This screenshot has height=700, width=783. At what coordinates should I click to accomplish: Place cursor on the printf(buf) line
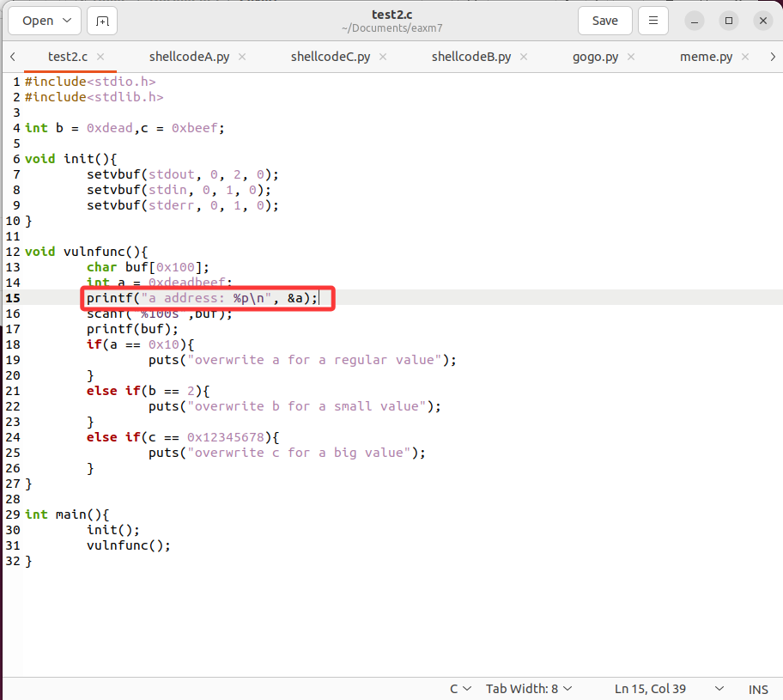tap(132, 329)
